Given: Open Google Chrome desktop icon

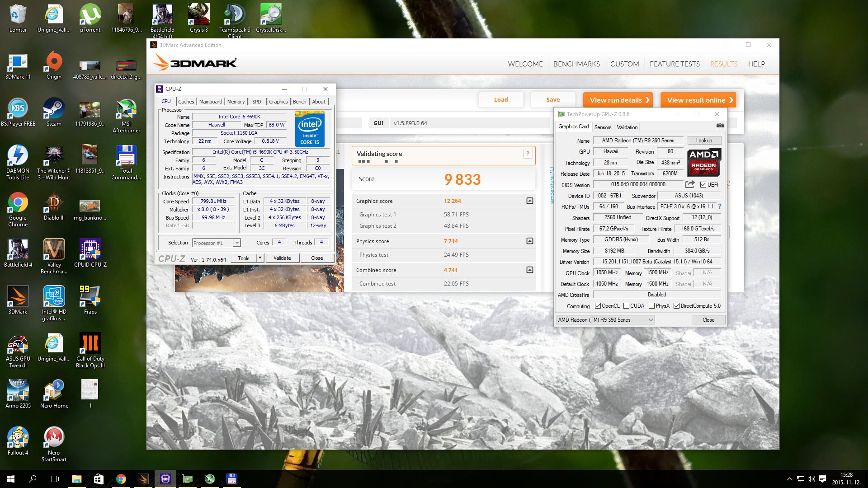Looking at the screenshot, I should pyautogui.click(x=18, y=210).
